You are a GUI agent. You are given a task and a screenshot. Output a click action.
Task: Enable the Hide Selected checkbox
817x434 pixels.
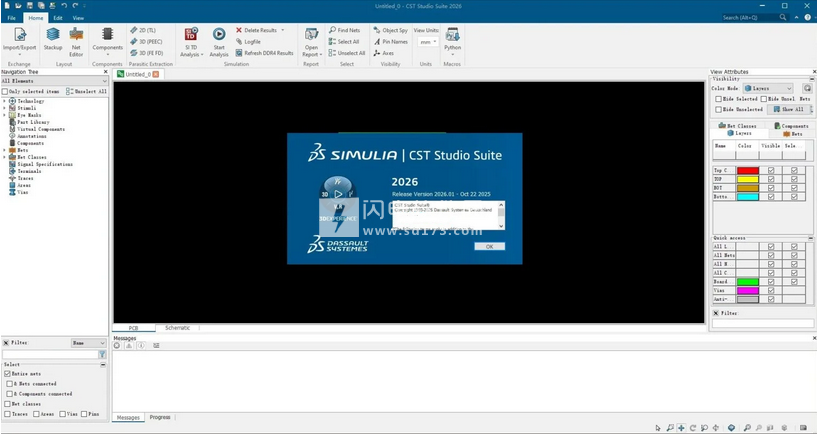[x=716, y=99]
